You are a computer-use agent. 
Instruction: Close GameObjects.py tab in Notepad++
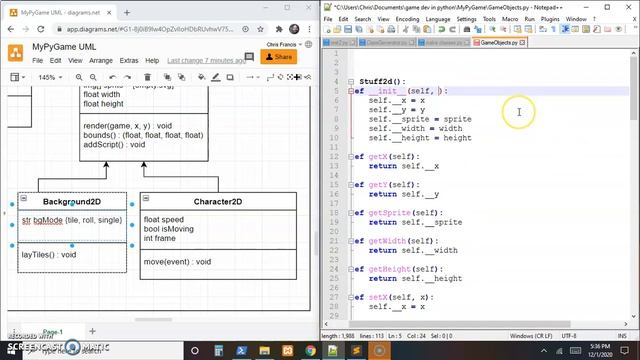click(522, 42)
